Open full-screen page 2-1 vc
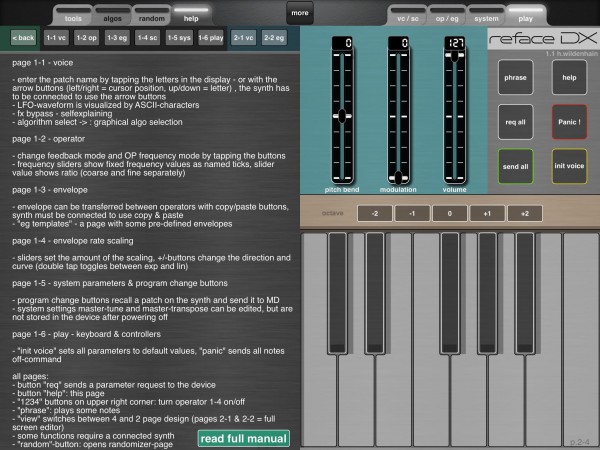600x450 pixels. pyautogui.click(x=243, y=38)
